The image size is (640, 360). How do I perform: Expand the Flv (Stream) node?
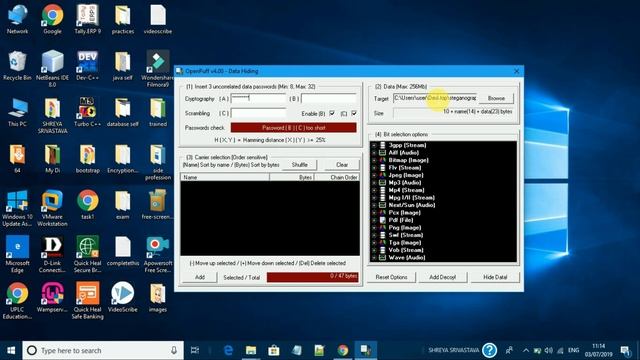point(374,168)
